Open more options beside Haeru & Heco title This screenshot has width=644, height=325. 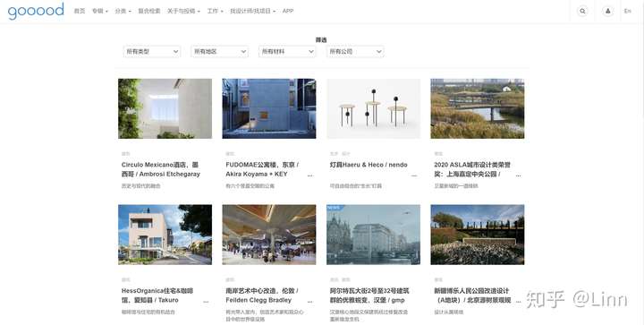[414, 175]
